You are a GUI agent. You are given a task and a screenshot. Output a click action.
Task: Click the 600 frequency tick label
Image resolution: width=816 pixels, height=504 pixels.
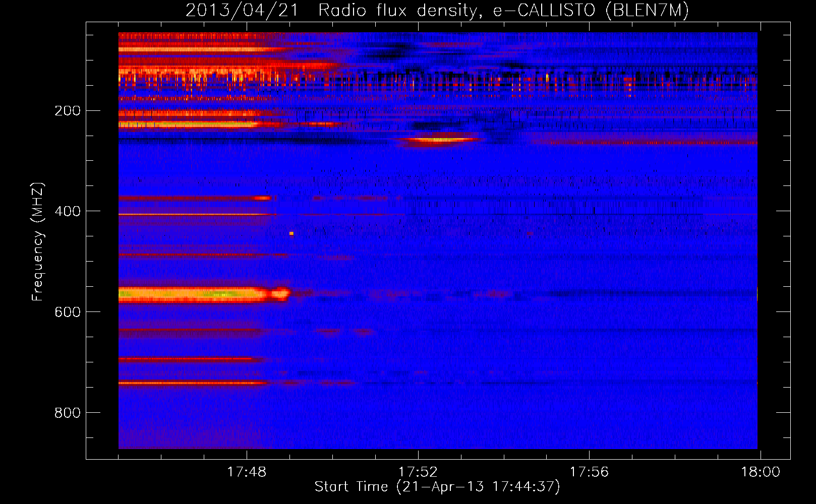pyautogui.click(x=67, y=312)
